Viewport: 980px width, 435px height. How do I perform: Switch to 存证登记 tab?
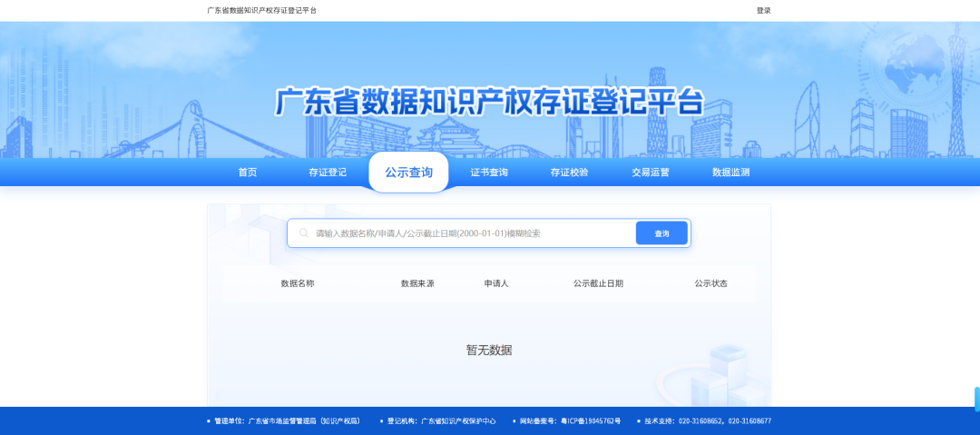(328, 173)
